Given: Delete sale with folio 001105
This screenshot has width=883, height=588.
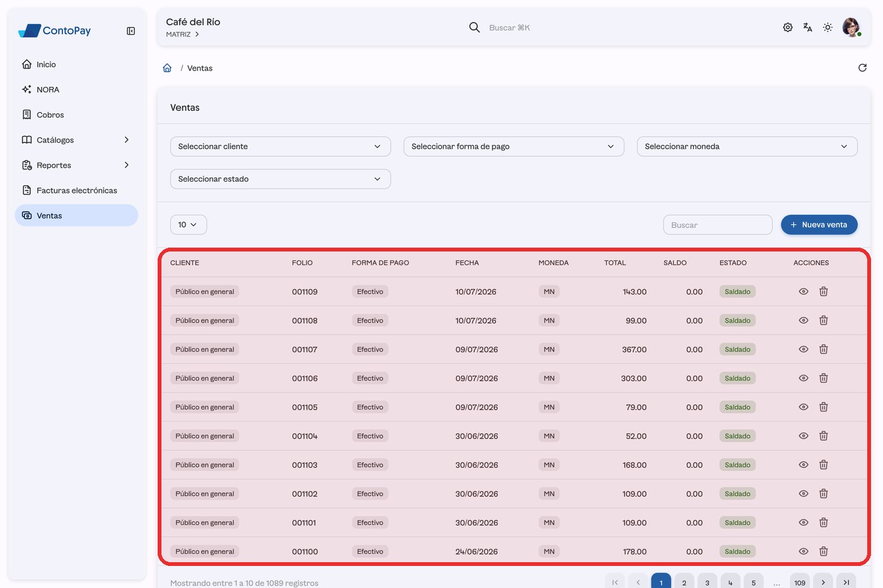Looking at the screenshot, I should [823, 407].
